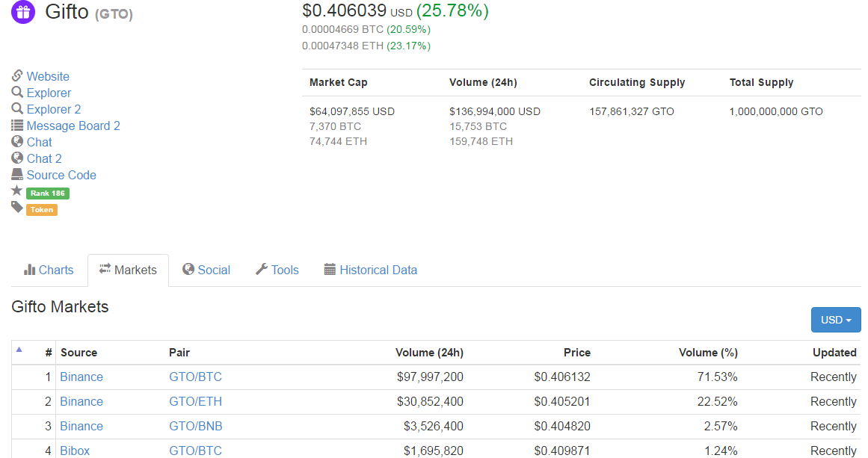The height and width of the screenshot is (458, 868).
Task: Click the 71.53% volume share cell
Action: point(718,377)
